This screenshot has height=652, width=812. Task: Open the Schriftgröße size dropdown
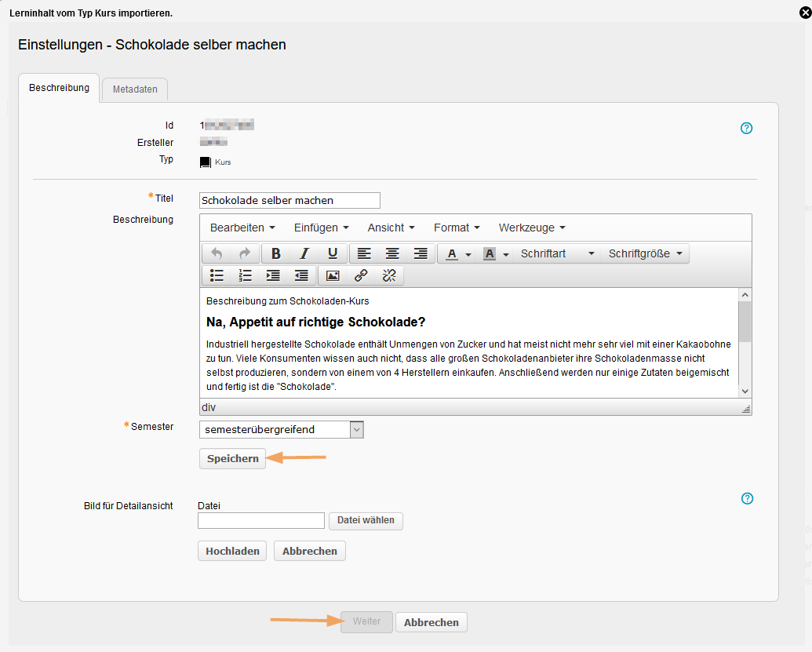tap(645, 253)
